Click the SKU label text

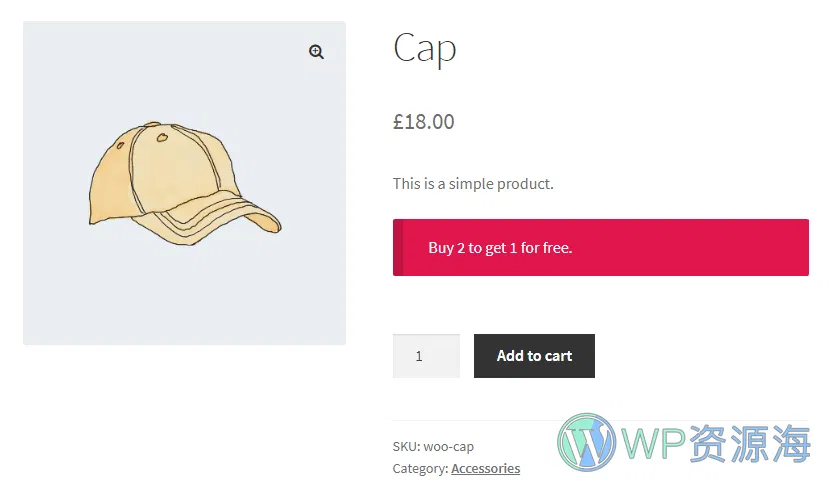tap(405, 446)
